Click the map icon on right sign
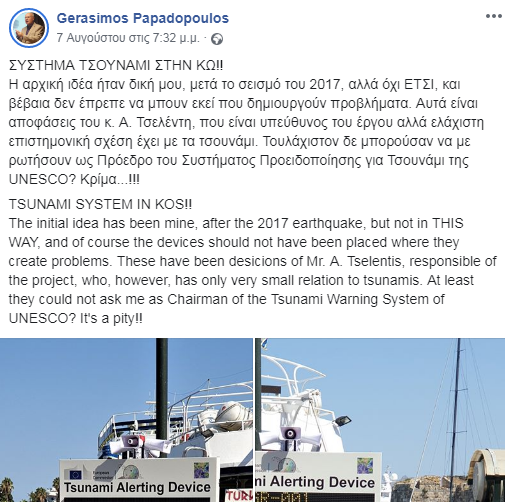 click(365, 466)
